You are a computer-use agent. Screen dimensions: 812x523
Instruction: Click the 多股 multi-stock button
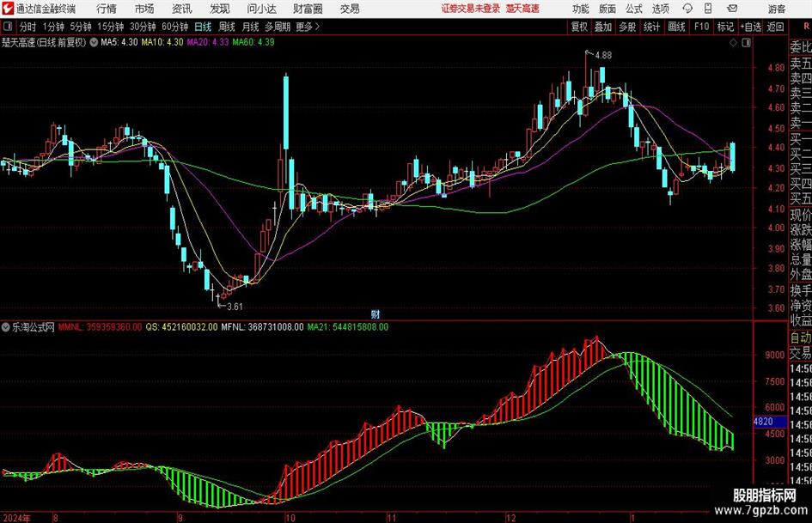(x=627, y=27)
